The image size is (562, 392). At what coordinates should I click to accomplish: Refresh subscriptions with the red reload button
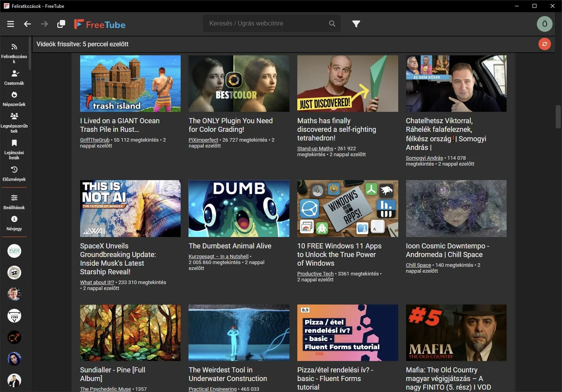pyautogui.click(x=544, y=44)
